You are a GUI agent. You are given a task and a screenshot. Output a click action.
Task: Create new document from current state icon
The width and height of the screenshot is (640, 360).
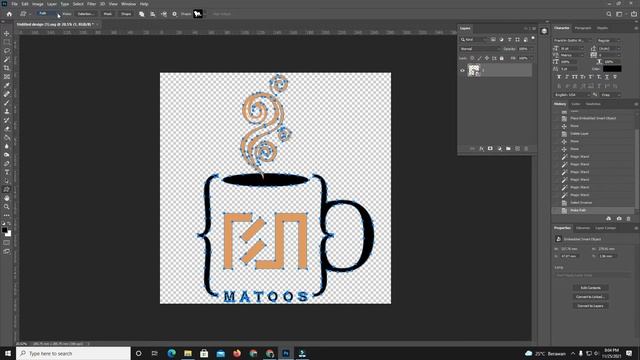(x=609, y=219)
